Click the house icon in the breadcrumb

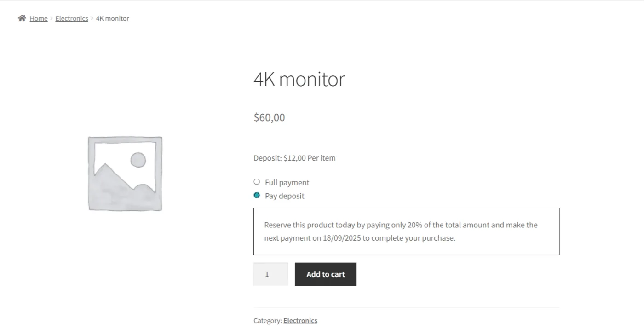[22, 18]
